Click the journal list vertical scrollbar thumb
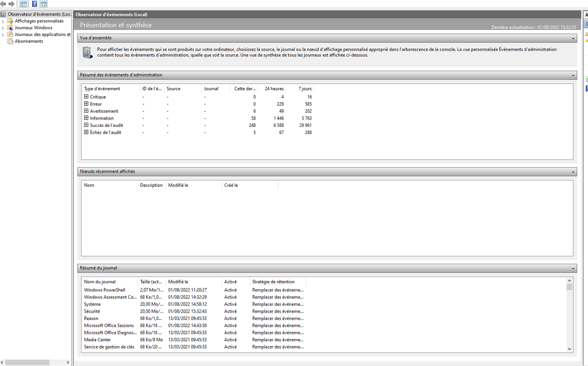This screenshot has height=366, width=588. 570,287
